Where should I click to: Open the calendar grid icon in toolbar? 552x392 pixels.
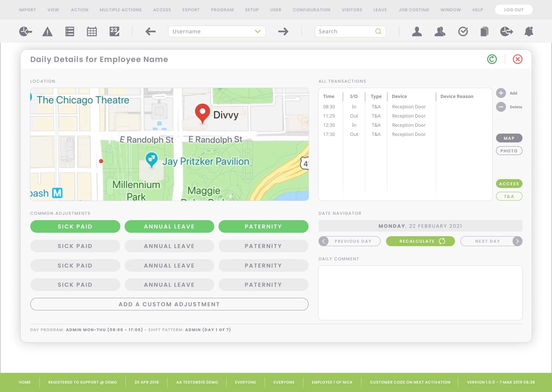pos(92,31)
